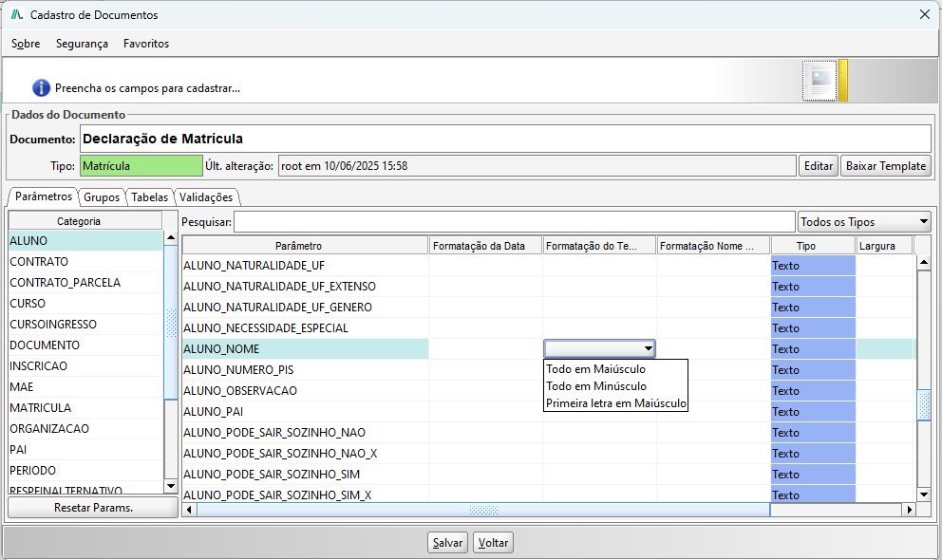Click the blue information icon
Screen dimensions: 942x560
point(41,87)
